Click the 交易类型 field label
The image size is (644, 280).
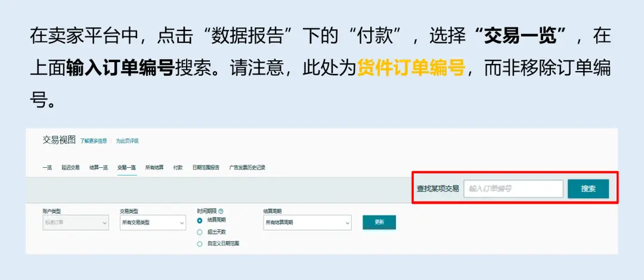pos(129,211)
